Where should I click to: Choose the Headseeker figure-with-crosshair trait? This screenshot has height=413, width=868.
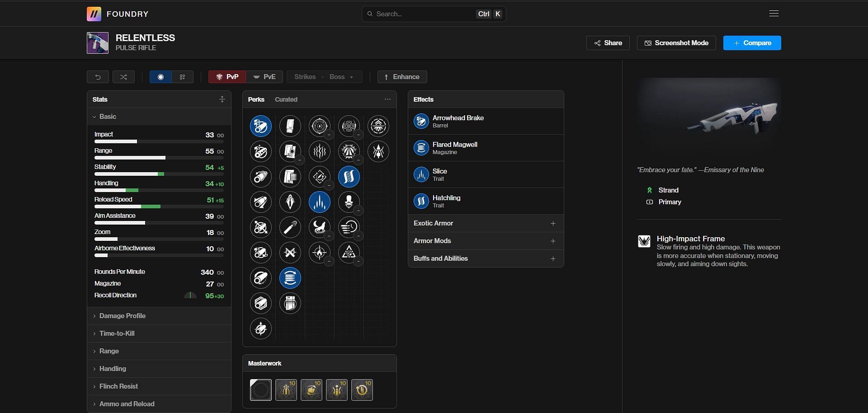[x=349, y=202]
